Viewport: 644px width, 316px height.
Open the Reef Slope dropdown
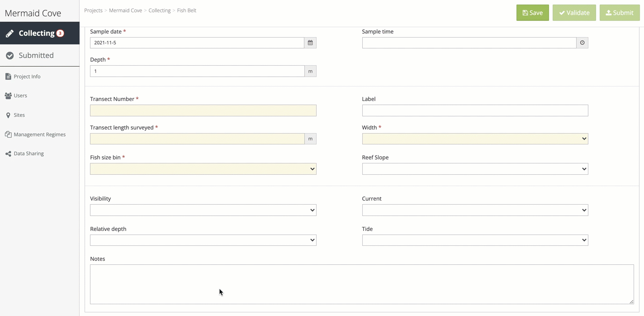coord(475,169)
